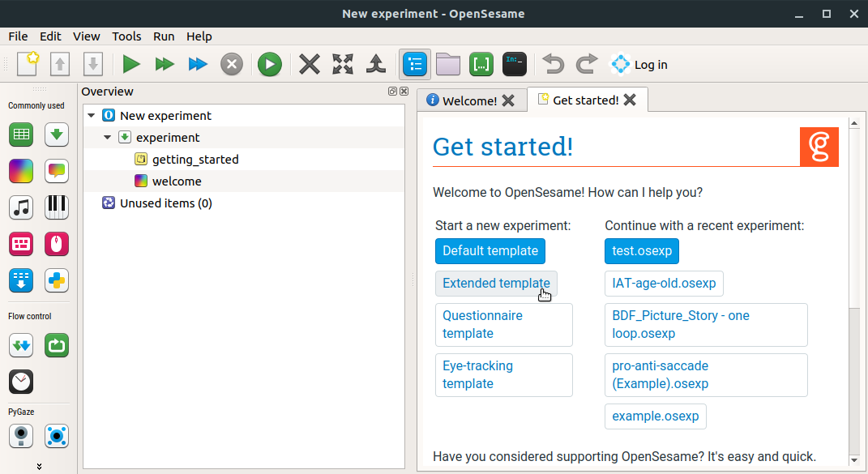The image size is (868, 474).
Task: Show the debug console terminal icon
Action: coord(515,64)
